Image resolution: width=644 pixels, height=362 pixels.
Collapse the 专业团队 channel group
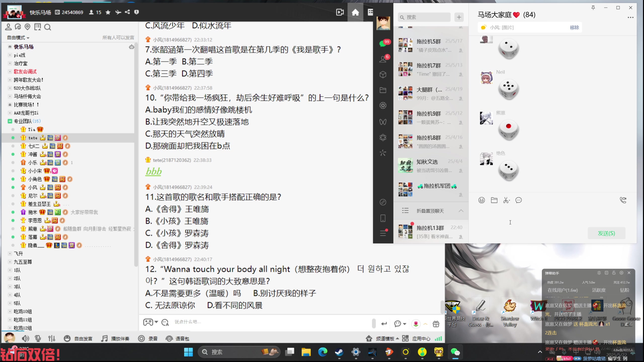pos(10,121)
